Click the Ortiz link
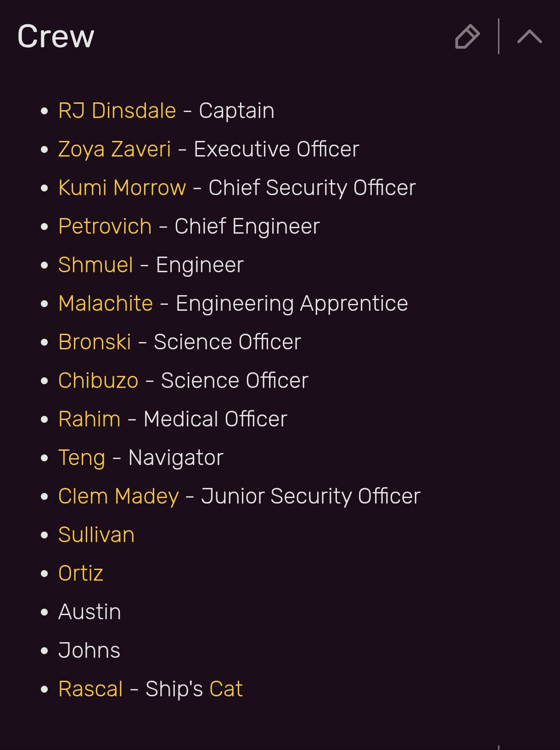Image resolution: width=560 pixels, height=750 pixels. [x=81, y=573]
